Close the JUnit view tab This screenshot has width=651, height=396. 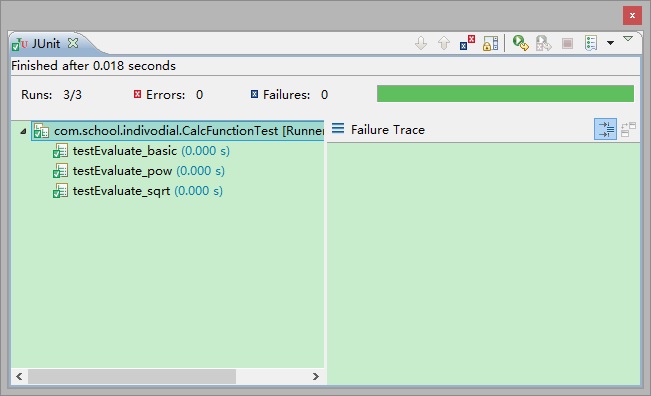coord(73,43)
